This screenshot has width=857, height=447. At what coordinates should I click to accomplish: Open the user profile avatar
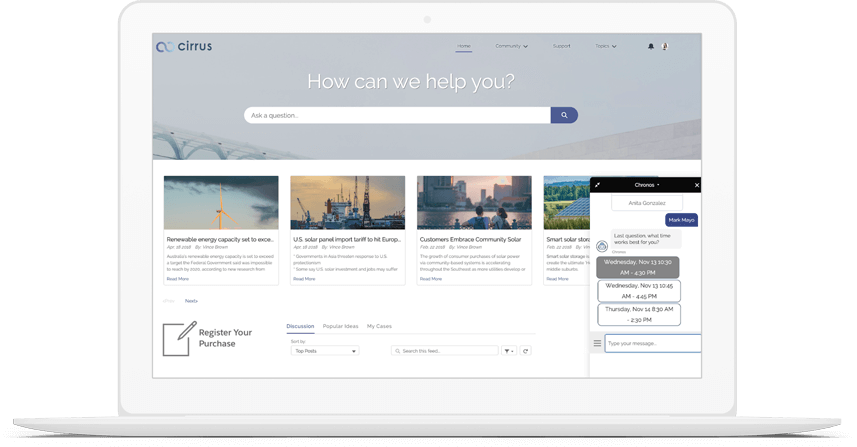click(x=665, y=46)
